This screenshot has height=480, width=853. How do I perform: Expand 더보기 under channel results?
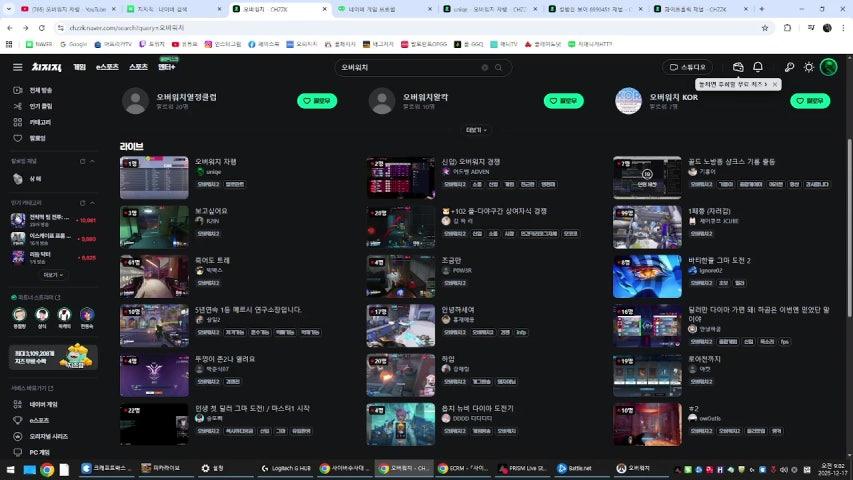(x=476, y=130)
